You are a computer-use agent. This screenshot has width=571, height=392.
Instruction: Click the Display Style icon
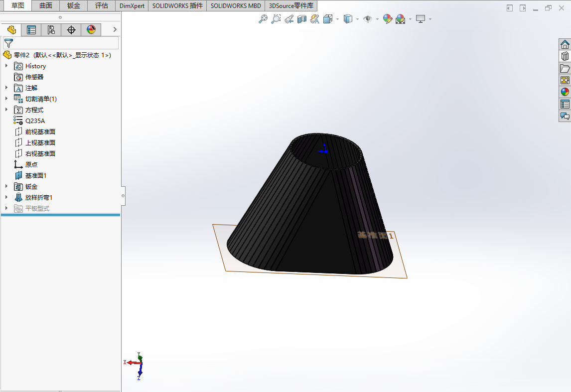(x=348, y=19)
